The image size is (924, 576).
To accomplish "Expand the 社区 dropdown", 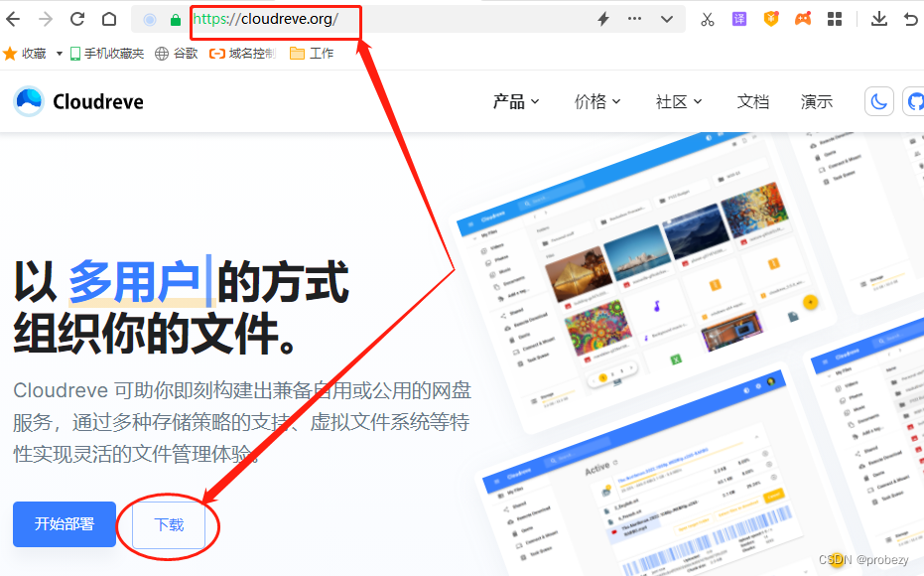I will click(x=678, y=100).
